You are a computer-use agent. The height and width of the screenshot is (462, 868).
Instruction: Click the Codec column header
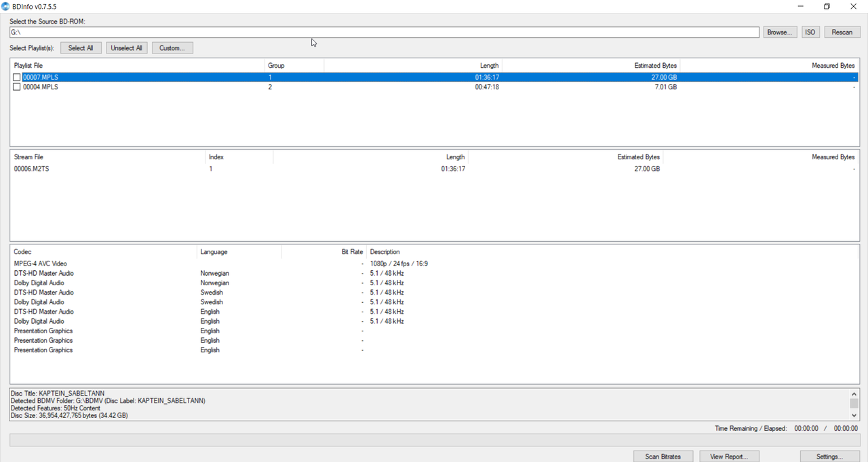click(x=104, y=252)
